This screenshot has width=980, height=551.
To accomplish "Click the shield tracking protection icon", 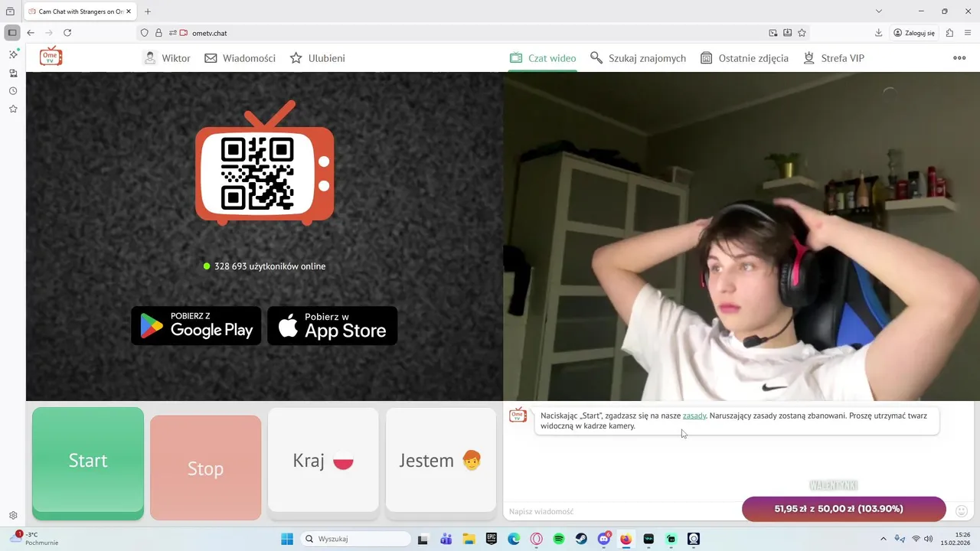I will pyautogui.click(x=145, y=33).
